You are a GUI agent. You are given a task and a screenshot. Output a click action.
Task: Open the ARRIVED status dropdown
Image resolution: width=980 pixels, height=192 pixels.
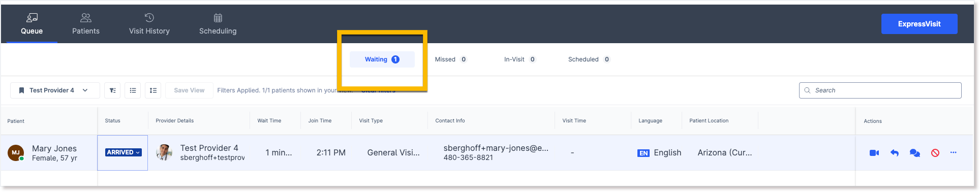(x=123, y=152)
